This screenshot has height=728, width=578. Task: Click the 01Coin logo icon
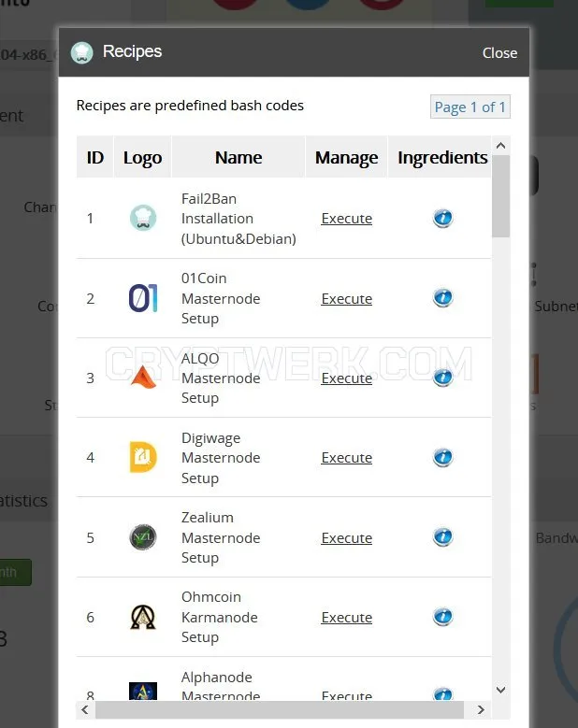[143, 298]
